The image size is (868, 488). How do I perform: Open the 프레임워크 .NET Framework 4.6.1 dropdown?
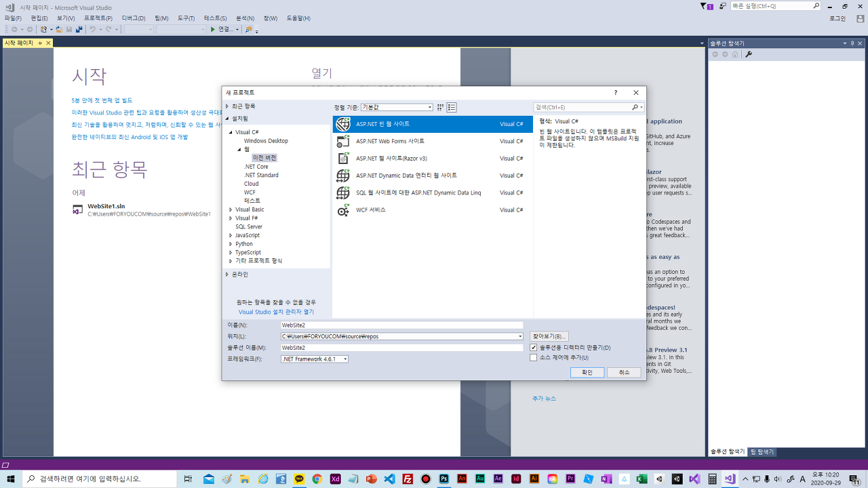click(x=315, y=359)
